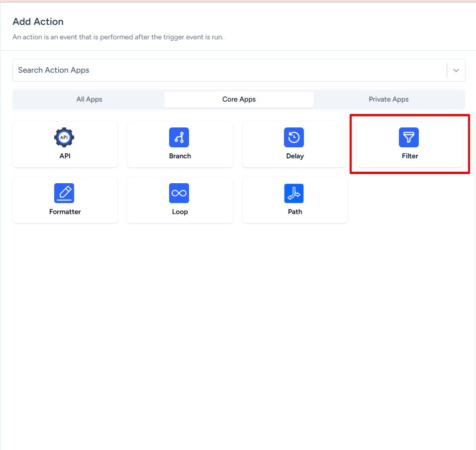The height and width of the screenshot is (450, 476).
Task: Select the Loop infinity icon
Action: (179, 193)
